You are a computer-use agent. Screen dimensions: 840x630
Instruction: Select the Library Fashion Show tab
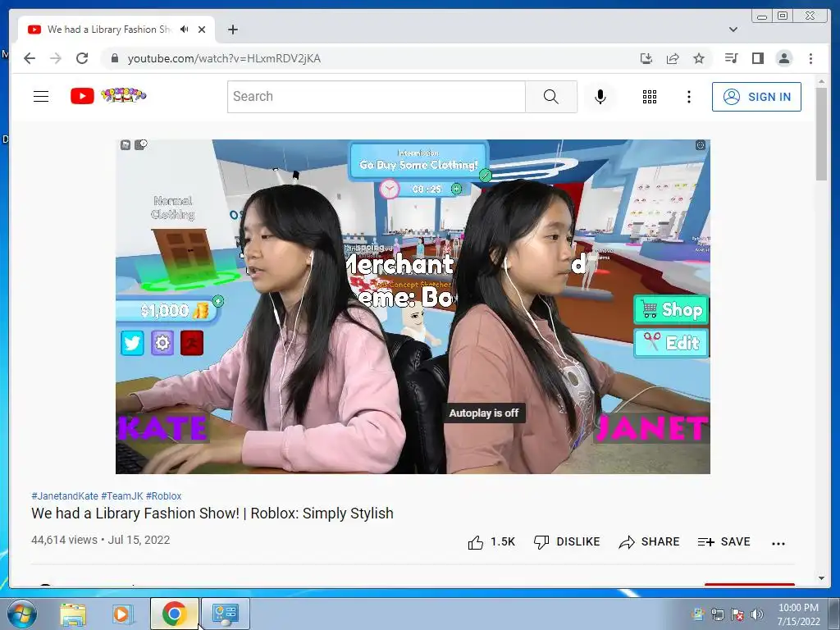[x=116, y=30]
